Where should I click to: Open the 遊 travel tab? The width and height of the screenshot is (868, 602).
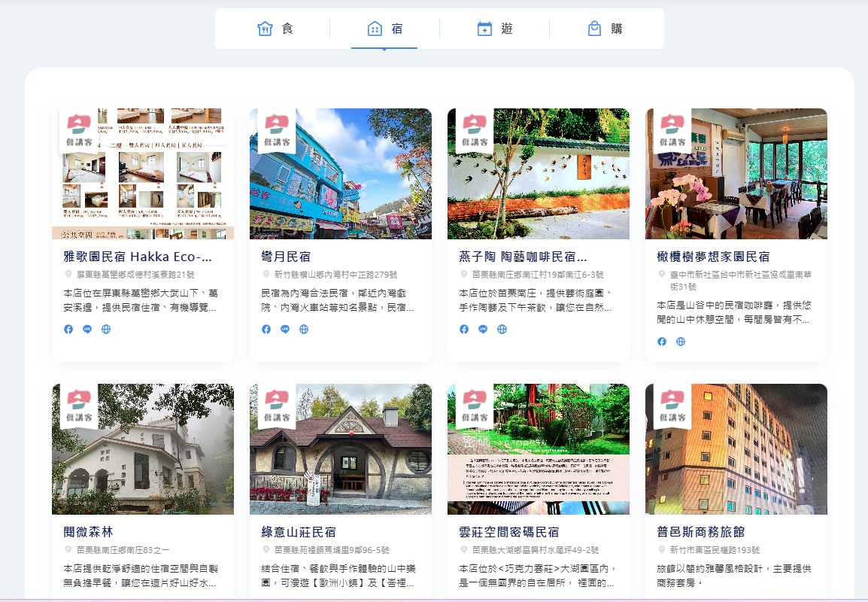pyautogui.click(x=495, y=29)
